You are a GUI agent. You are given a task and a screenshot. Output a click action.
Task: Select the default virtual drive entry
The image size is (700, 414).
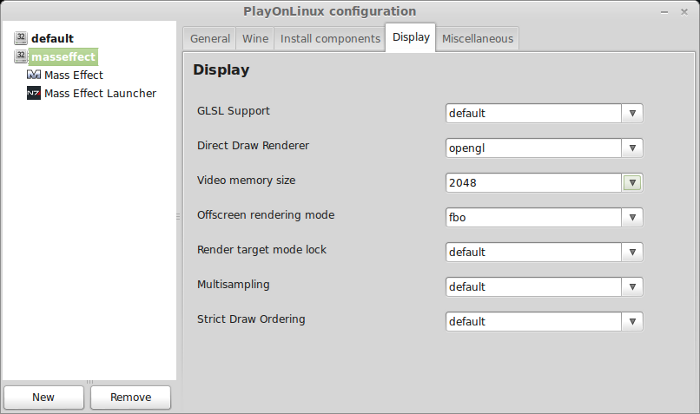pyautogui.click(x=52, y=38)
